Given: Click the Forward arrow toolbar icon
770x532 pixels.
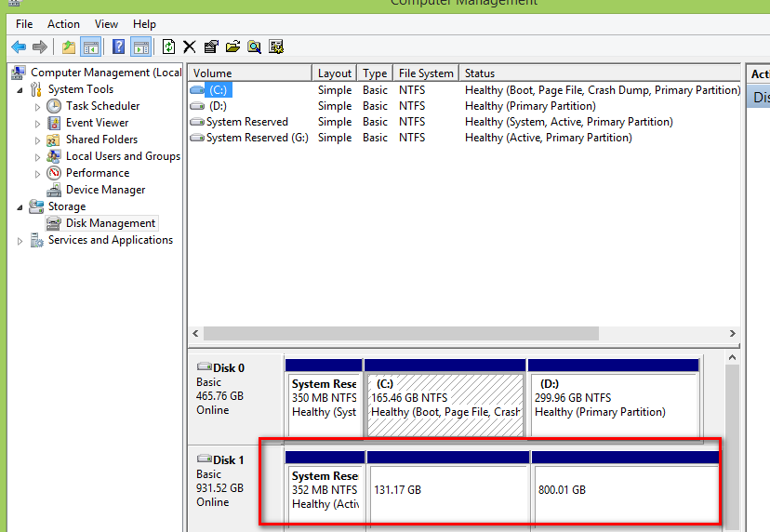Looking at the screenshot, I should [x=40, y=47].
